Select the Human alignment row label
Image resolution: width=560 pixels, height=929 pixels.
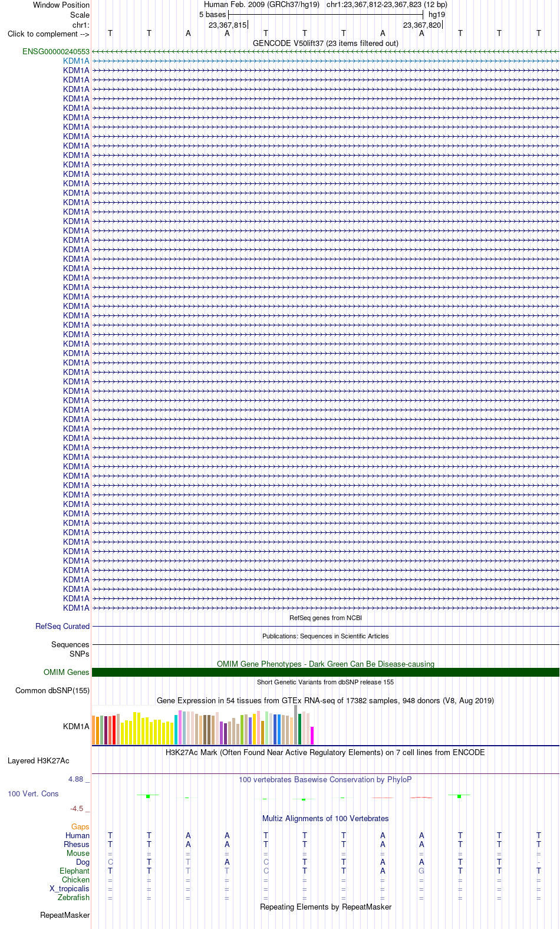click(77, 836)
